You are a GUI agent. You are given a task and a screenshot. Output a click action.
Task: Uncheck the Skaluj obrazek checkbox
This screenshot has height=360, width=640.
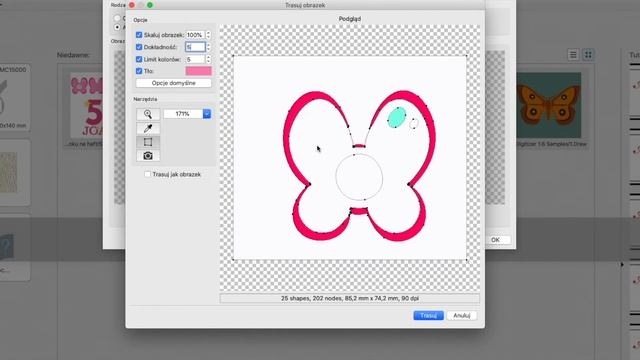click(139, 35)
